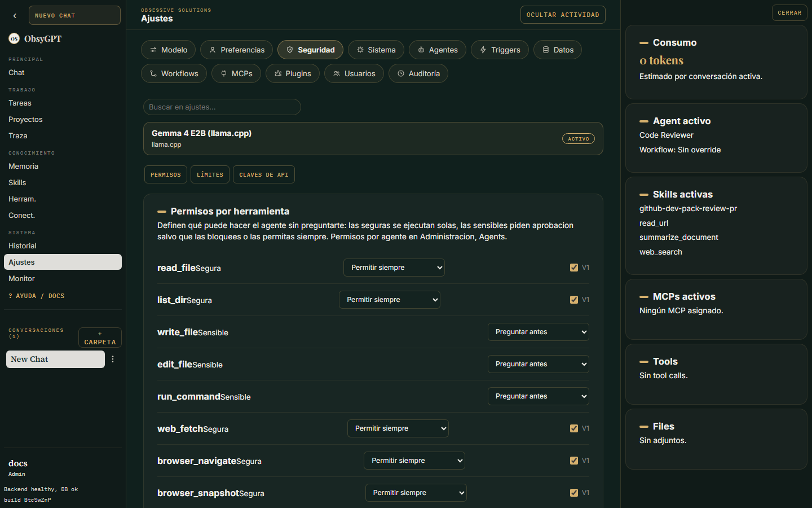Click the back chevron icon beside Nuevo Chat
The width and height of the screenshot is (812, 508).
coord(15,16)
